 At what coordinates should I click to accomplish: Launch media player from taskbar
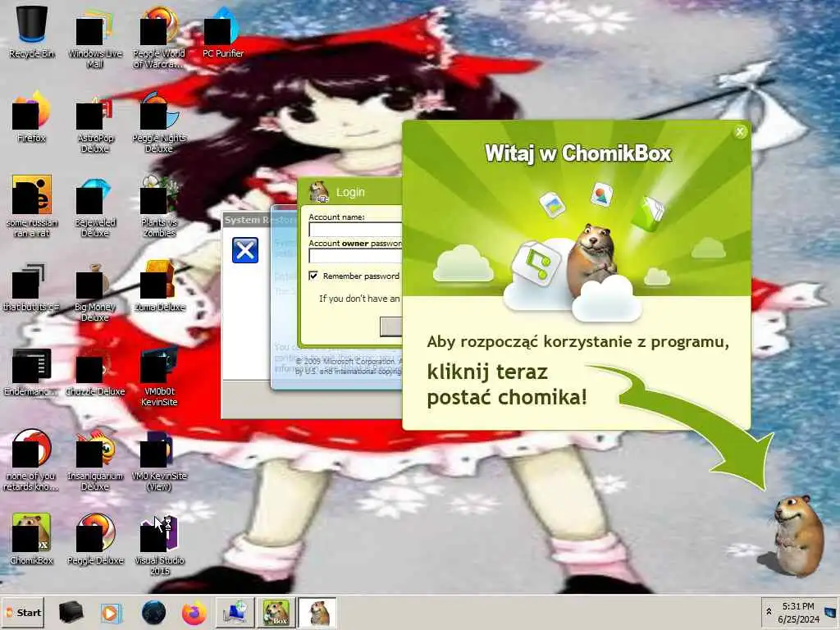coord(111,613)
